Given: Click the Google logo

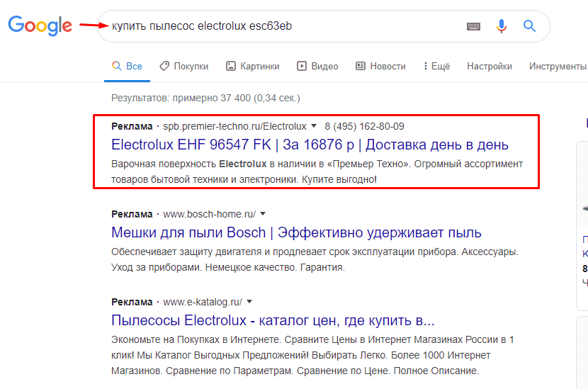Looking at the screenshot, I should (40, 26).
